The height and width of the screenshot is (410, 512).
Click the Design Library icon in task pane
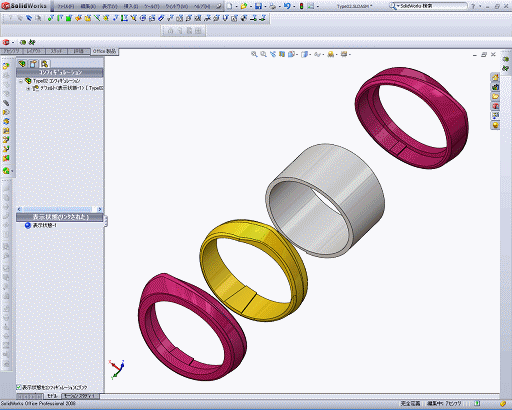pyautogui.click(x=495, y=87)
